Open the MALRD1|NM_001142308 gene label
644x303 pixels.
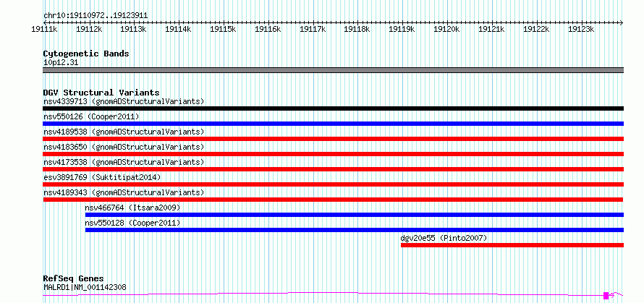[x=85, y=287]
